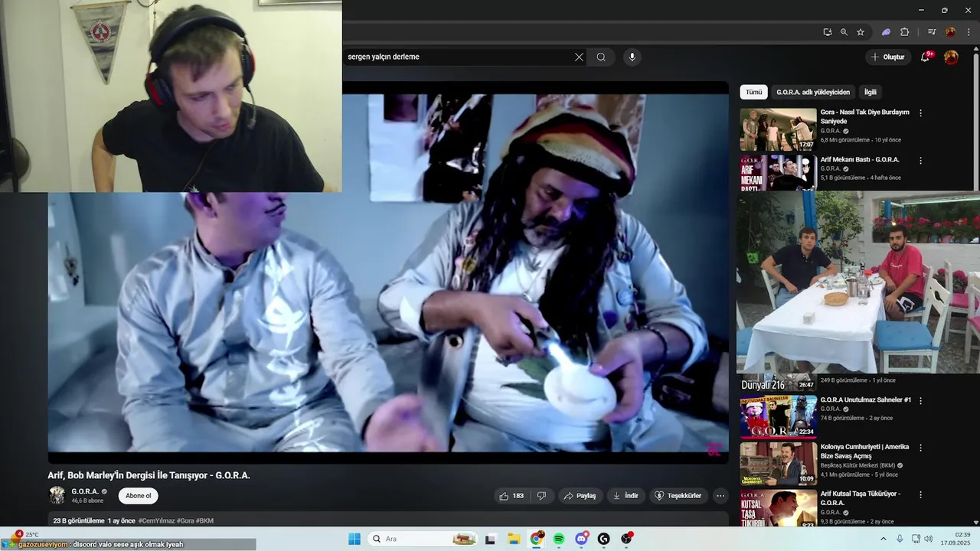Open Chrome three-dot menu
Viewport: 980px width, 551px height.
point(968,32)
